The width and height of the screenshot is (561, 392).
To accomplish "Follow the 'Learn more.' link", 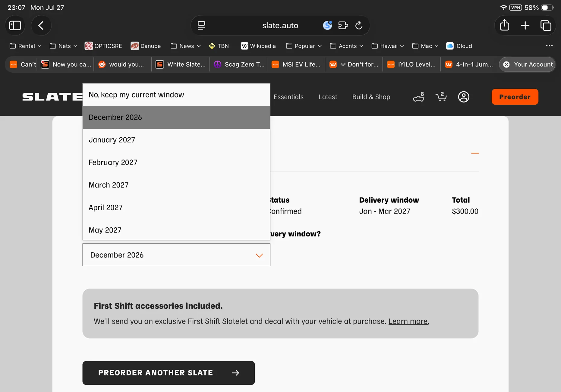I will point(408,321).
